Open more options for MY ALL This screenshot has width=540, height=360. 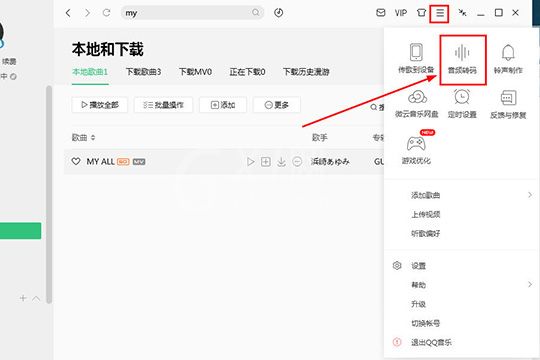click(297, 161)
